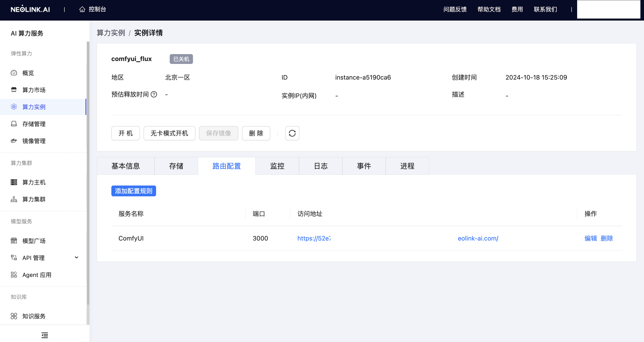Click the Agent 应用 grid icon
Image resolution: width=644 pixels, height=342 pixels.
14,275
